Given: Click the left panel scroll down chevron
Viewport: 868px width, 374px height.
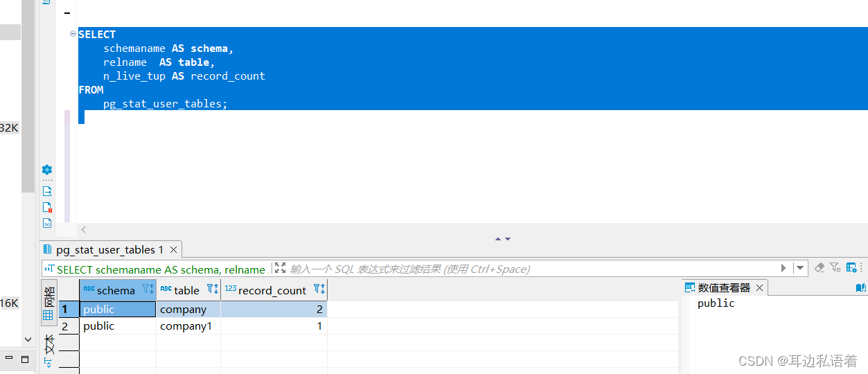Looking at the screenshot, I should [28, 339].
